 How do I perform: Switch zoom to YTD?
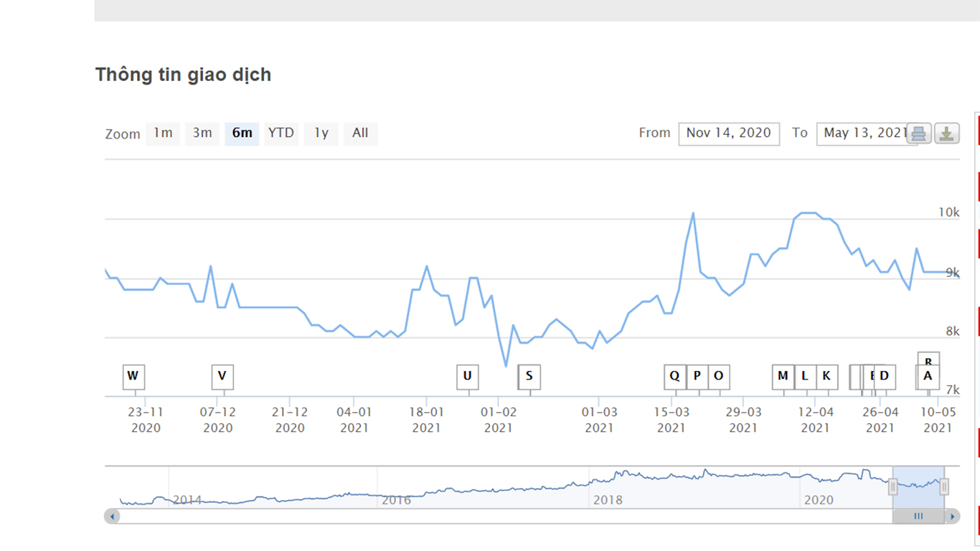[281, 133]
